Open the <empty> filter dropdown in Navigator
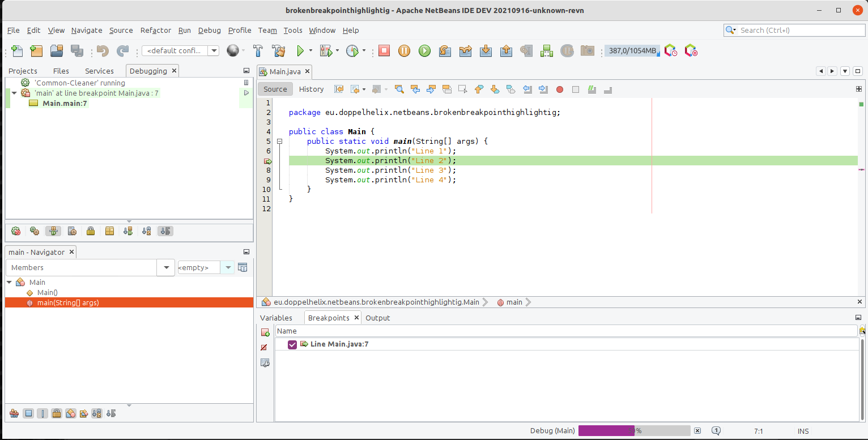 tap(228, 267)
